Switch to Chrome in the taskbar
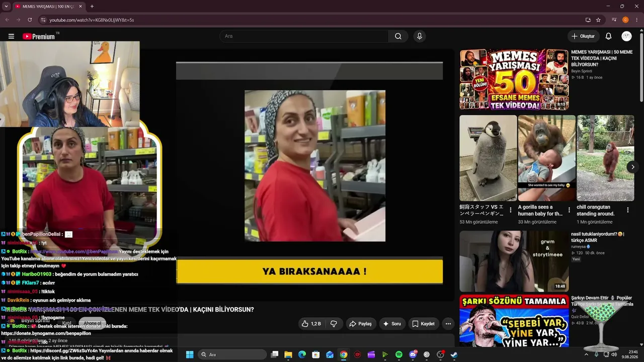The width and height of the screenshot is (644, 362). [343, 354]
